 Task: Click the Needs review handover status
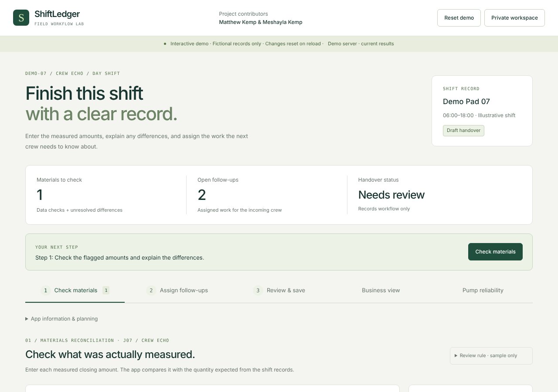[391, 195]
